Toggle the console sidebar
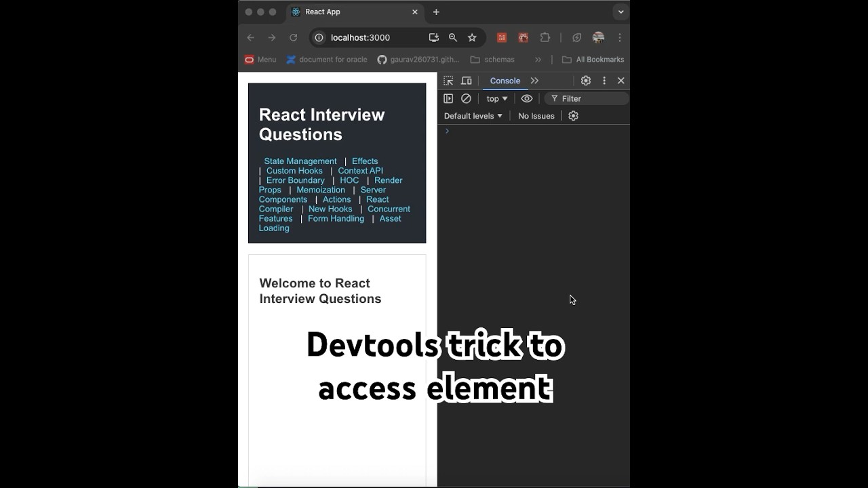 [x=448, y=98]
